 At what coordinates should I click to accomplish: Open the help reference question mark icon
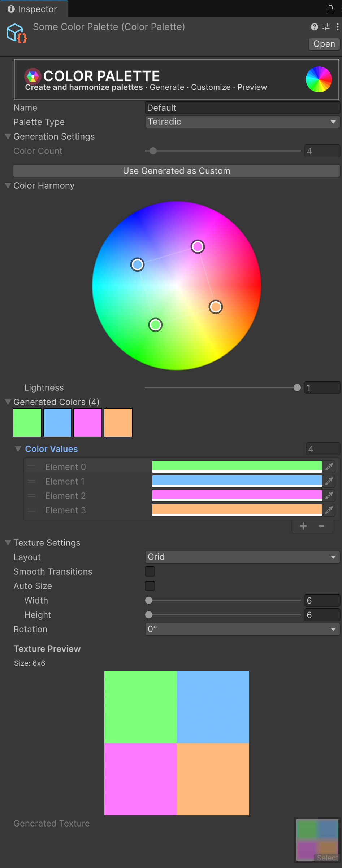(314, 27)
